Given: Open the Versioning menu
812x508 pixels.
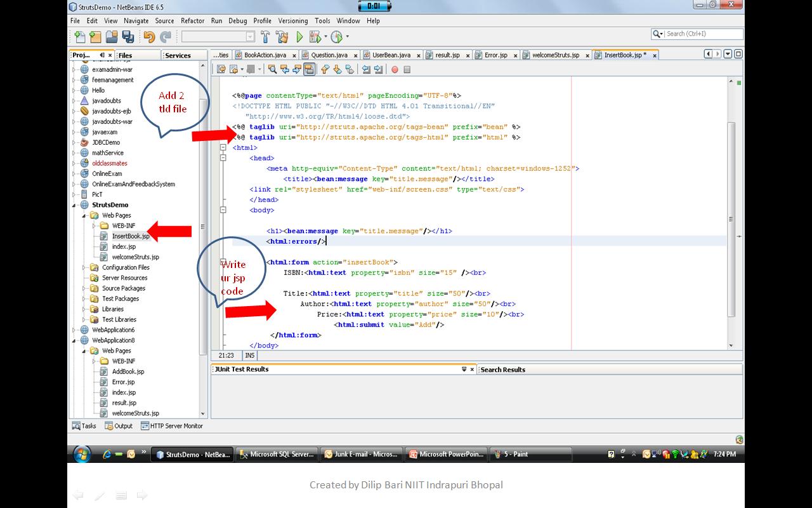Looking at the screenshot, I should pos(293,20).
